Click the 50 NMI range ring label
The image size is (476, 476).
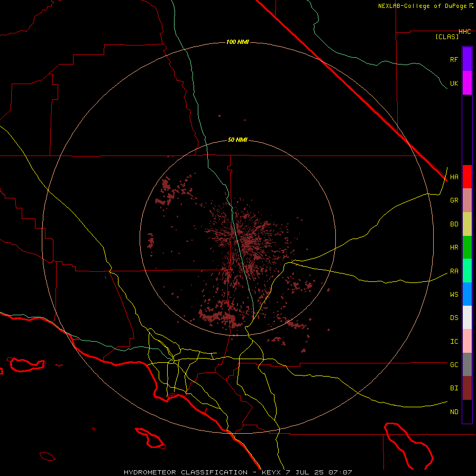tap(237, 140)
